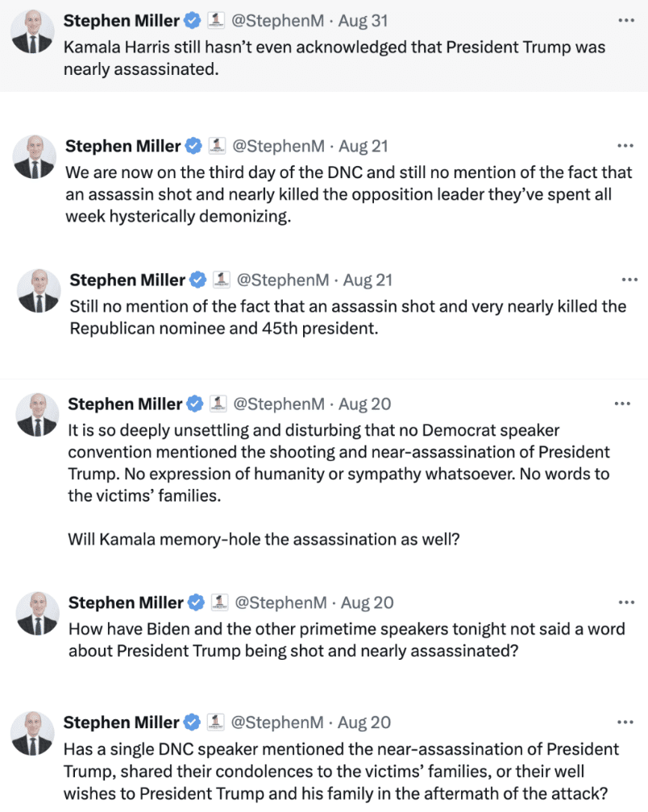Click verified badge on the Aug 31 tweet
648x812 pixels.
coord(193,20)
